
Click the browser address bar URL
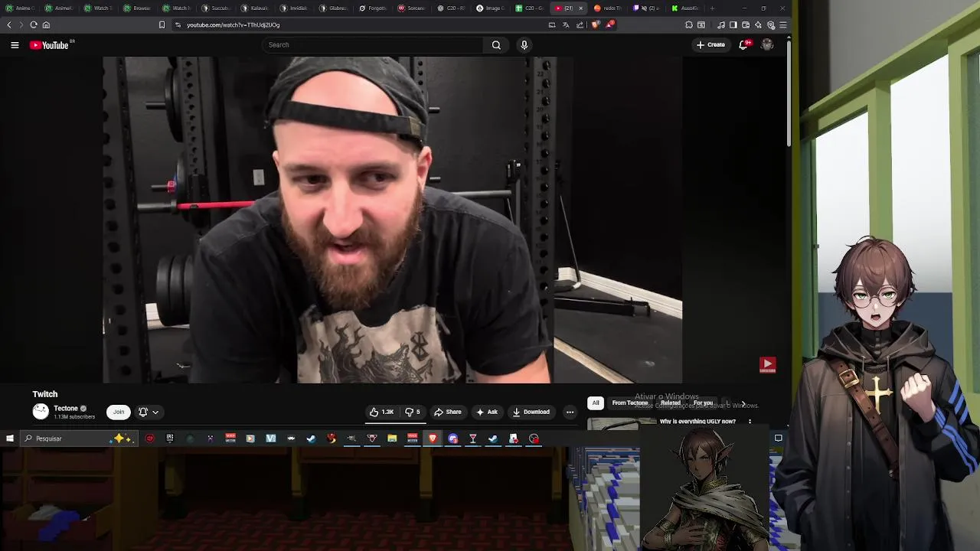click(x=234, y=24)
